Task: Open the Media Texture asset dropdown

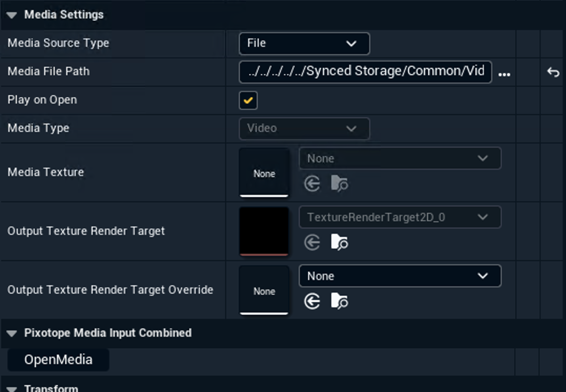Action: (399, 158)
